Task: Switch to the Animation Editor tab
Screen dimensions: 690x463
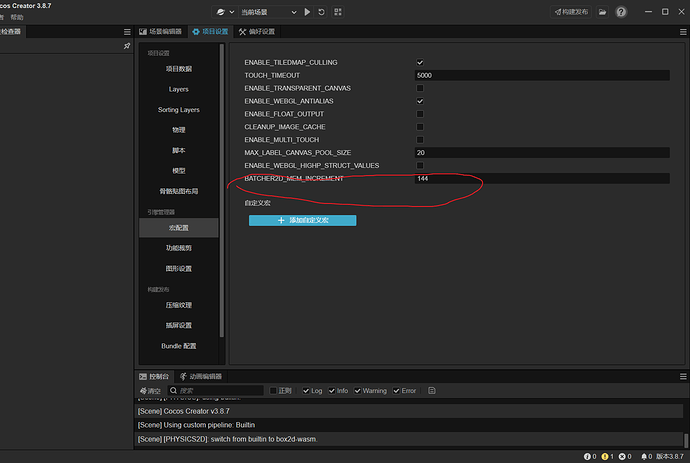Action: [201, 376]
